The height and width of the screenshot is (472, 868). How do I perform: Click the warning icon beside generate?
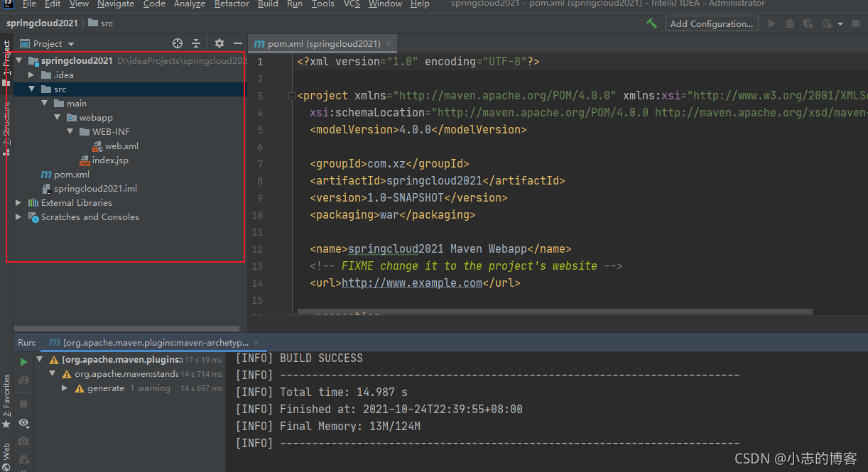pos(80,388)
